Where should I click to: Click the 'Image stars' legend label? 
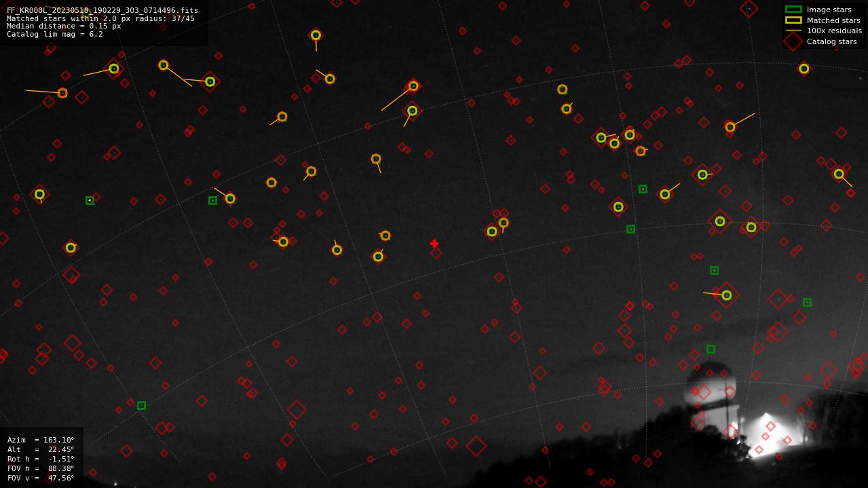point(829,10)
